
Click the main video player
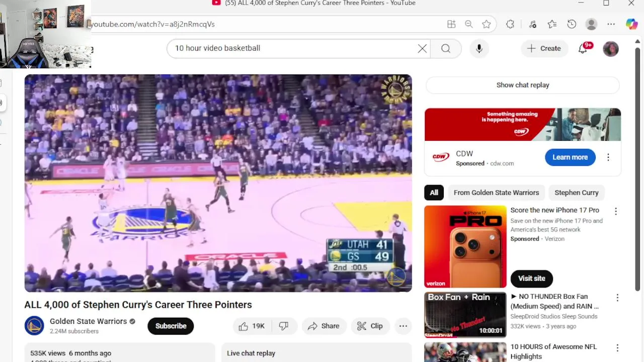(218, 183)
